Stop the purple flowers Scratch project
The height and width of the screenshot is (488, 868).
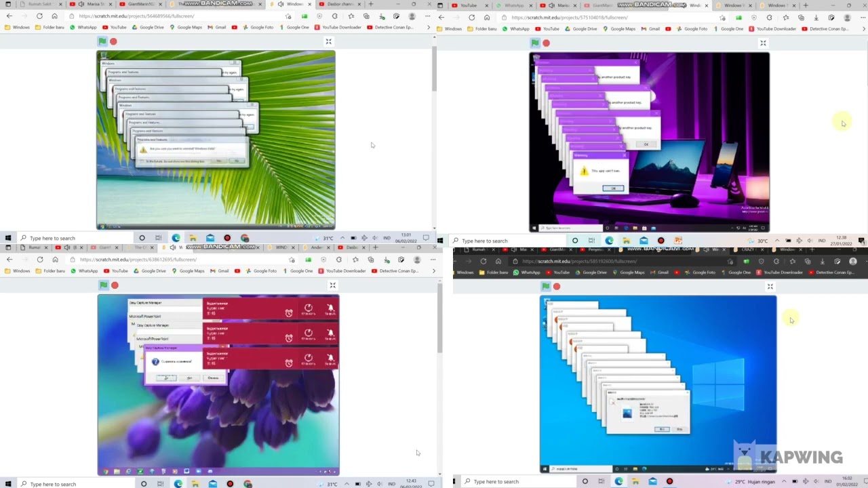(x=115, y=285)
